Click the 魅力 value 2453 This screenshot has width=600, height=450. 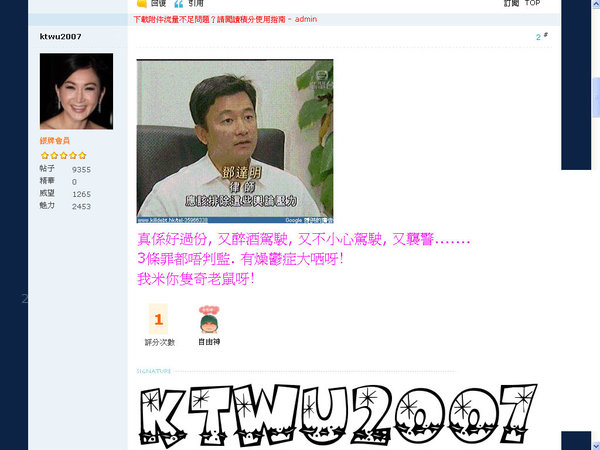(x=82, y=207)
